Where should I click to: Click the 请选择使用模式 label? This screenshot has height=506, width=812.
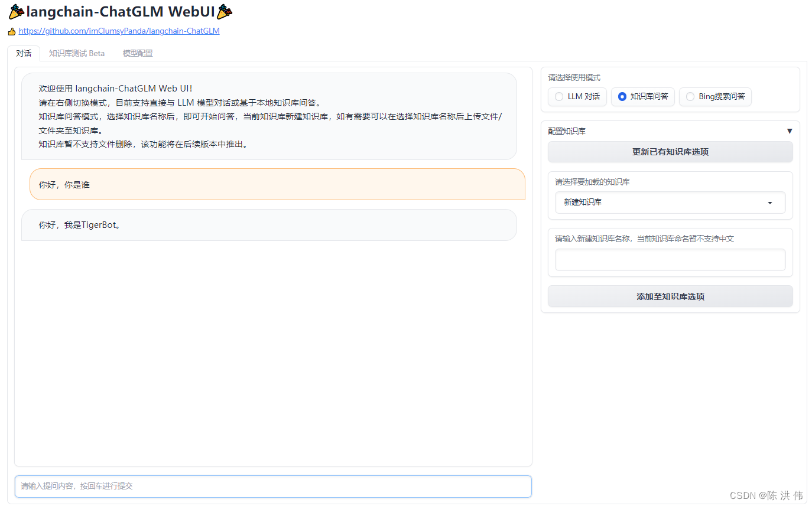[x=574, y=77]
